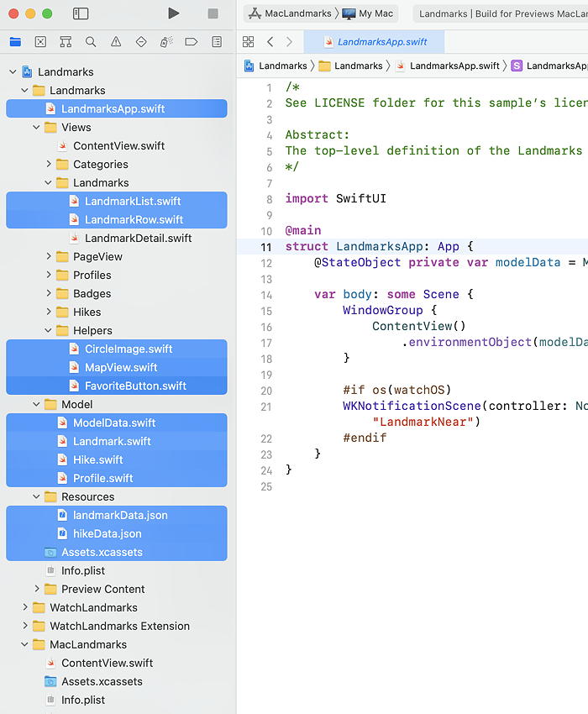This screenshot has height=714, width=588.
Task: Select landmarkData.json file
Action: point(117,515)
